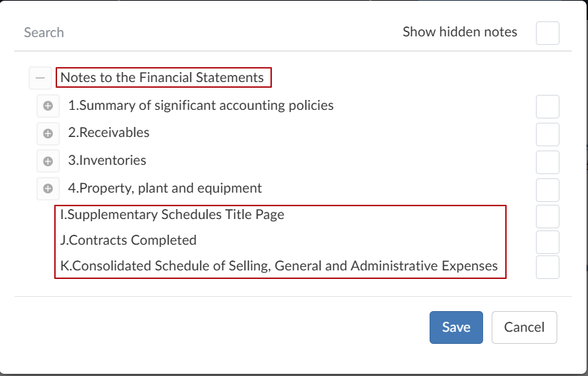Check the Property, plant and equipment box
The width and height of the screenshot is (588, 376).
point(547,189)
